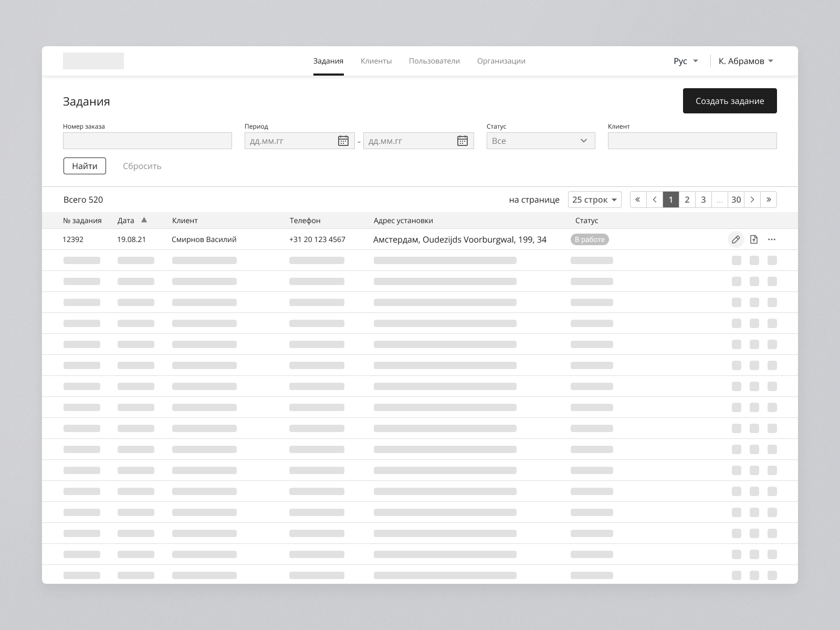Screen dimensions: 840x630
Task: Click the document upload icon for task 12392
Action: 754,239
